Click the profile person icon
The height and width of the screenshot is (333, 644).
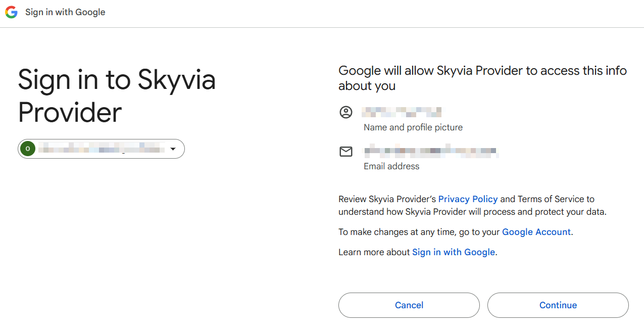(x=346, y=112)
